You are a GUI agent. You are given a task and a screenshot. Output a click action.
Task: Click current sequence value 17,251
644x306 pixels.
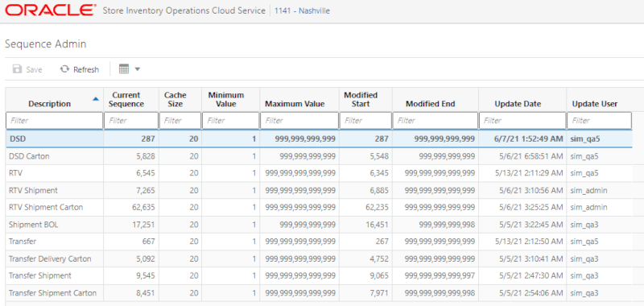pyautogui.click(x=144, y=225)
